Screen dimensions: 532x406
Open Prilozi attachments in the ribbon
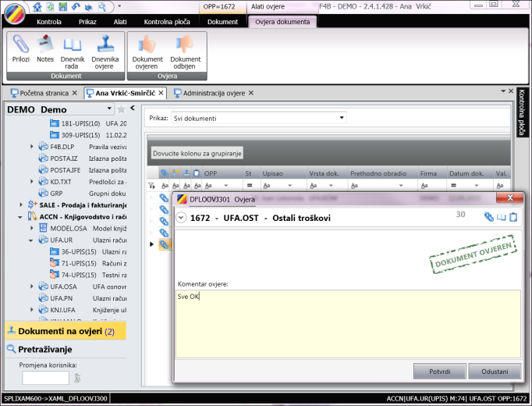click(x=20, y=50)
